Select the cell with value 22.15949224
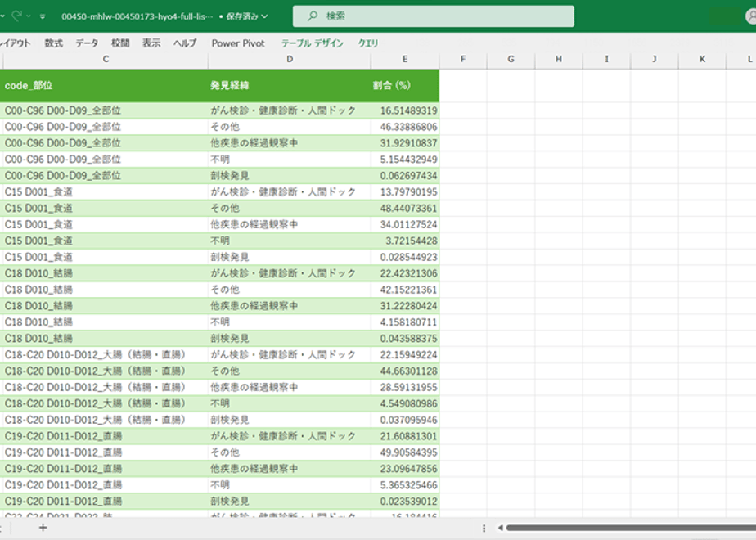 click(x=405, y=355)
